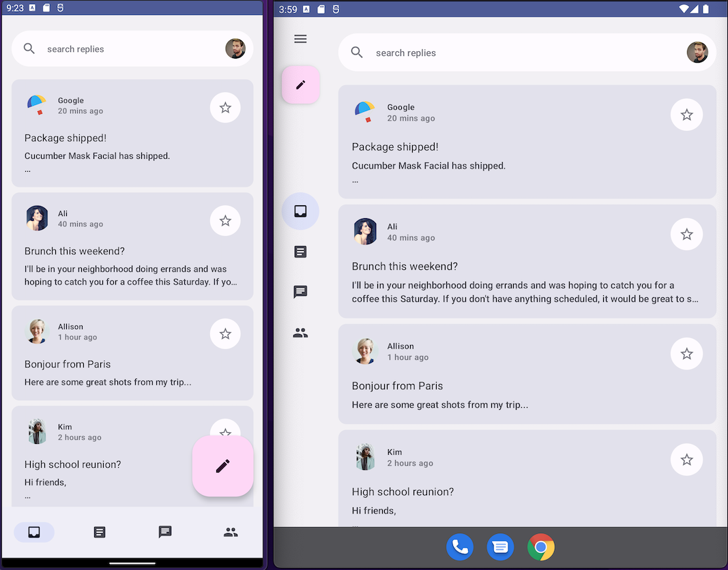Switch to the Articles tab in the bottom bar

point(100,532)
